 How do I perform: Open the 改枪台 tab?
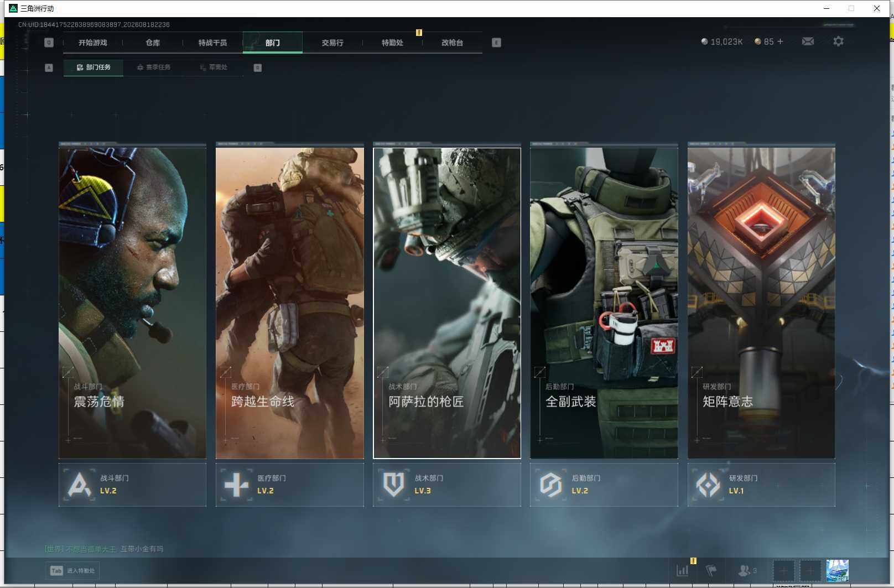point(452,43)
